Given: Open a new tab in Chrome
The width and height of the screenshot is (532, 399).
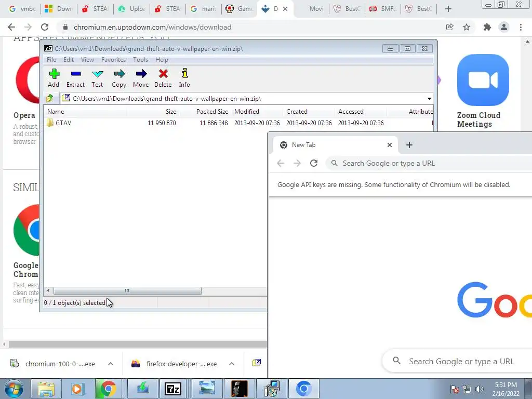Looking at the screenshot, I should [x=448, y=9].
